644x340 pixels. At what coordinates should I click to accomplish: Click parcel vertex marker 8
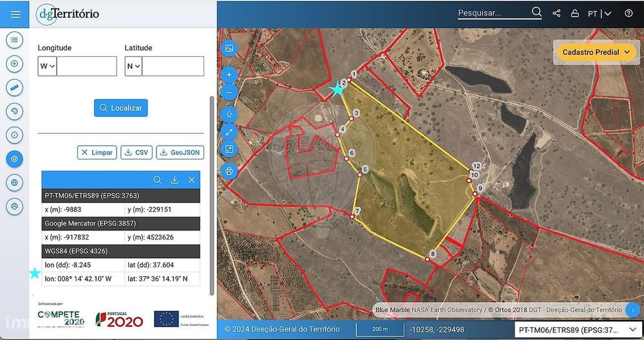tap(427, 260)
